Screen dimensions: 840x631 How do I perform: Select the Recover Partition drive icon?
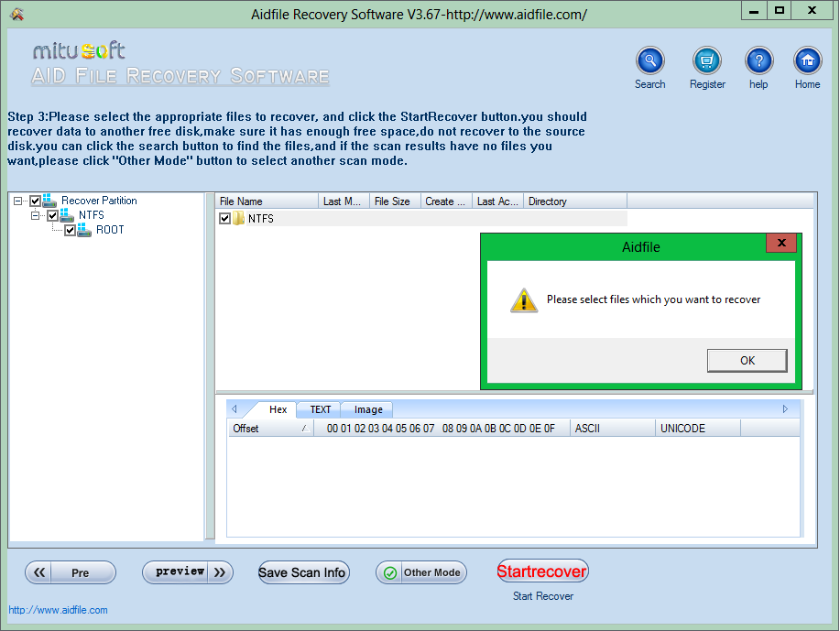(49, 201)
